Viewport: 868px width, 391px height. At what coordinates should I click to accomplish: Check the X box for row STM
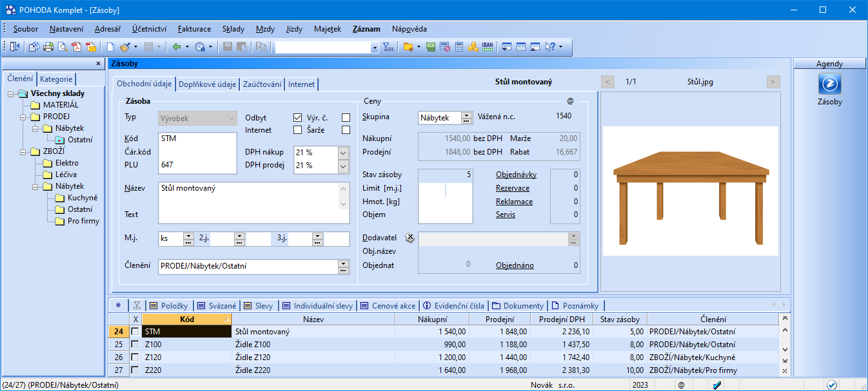click(x=135, y=332)
